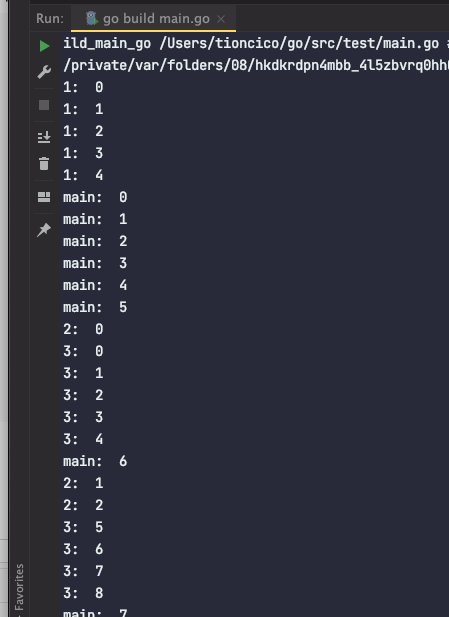
Task: Open run configuration via wrench icon
Action: [44, 72]
